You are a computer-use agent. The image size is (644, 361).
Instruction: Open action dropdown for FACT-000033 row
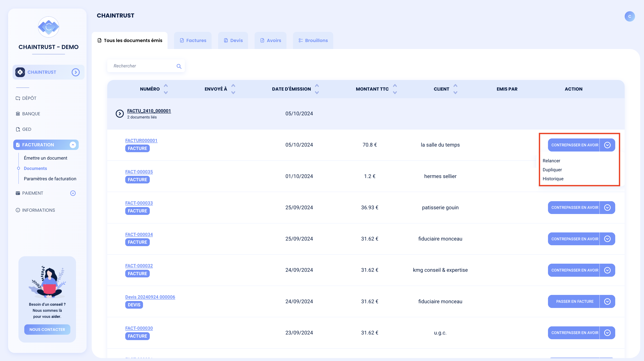pos(607,208)
